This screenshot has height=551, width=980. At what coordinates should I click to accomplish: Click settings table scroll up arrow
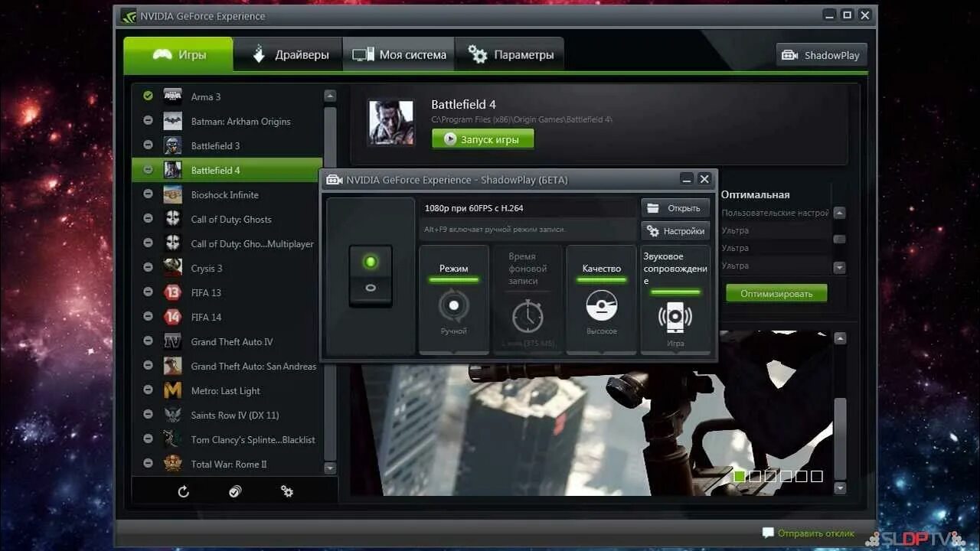tap(840, 213)
